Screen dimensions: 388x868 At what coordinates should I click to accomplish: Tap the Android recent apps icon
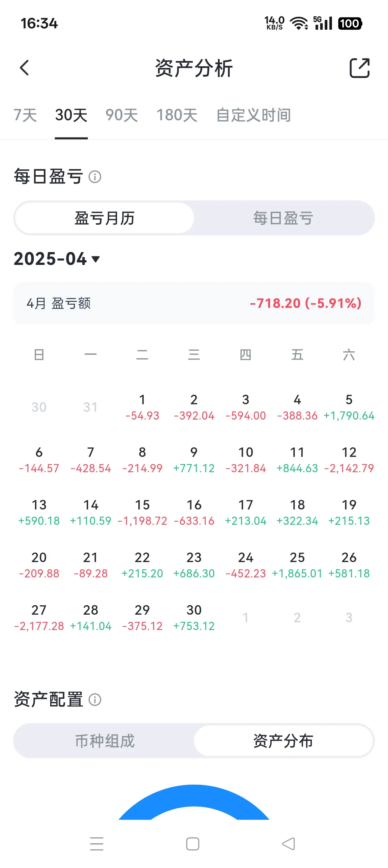97,843
